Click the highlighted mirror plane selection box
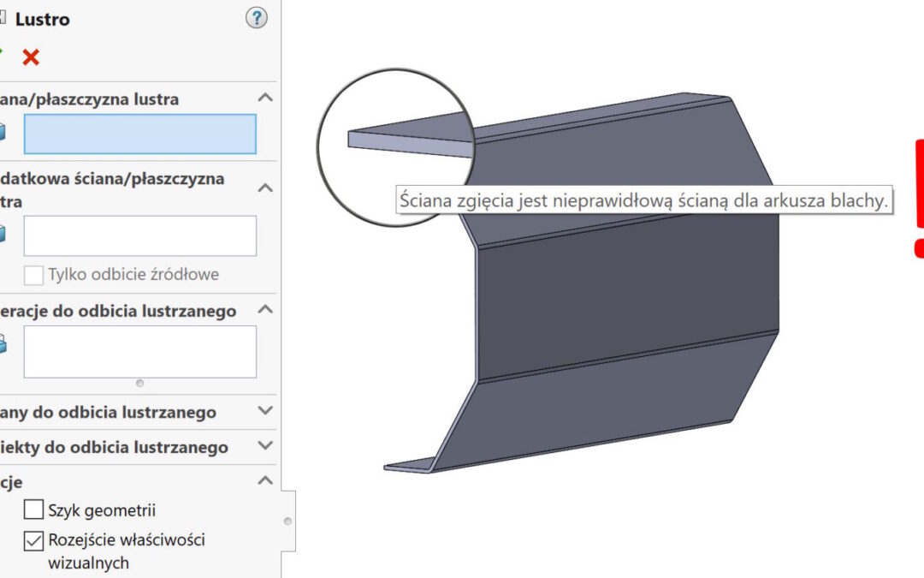Screen dimensions: 924x578 139,134
